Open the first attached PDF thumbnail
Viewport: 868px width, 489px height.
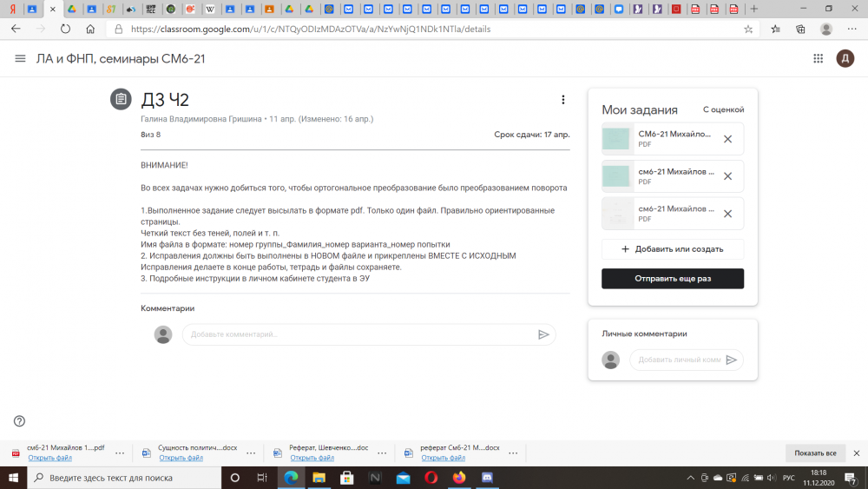pos(615,138)
